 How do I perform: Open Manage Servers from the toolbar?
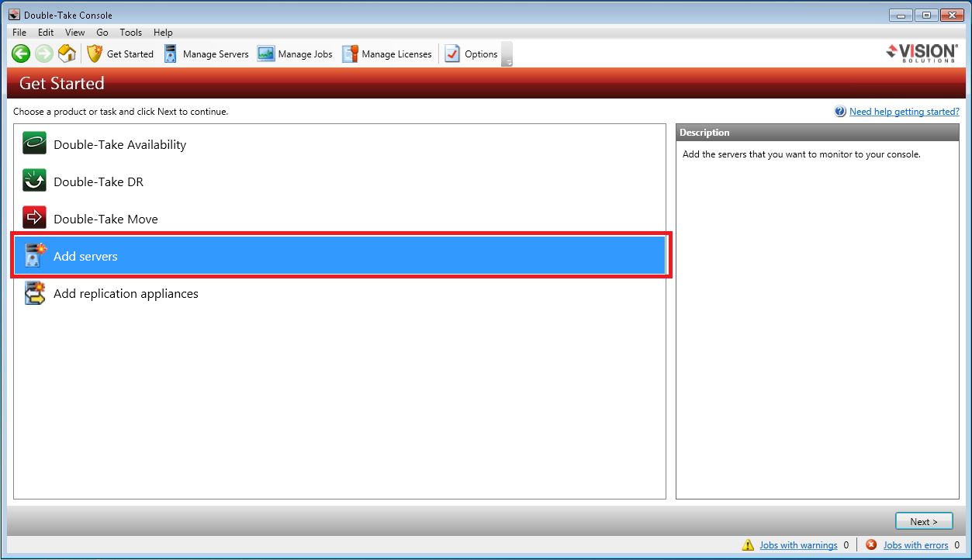206,54
